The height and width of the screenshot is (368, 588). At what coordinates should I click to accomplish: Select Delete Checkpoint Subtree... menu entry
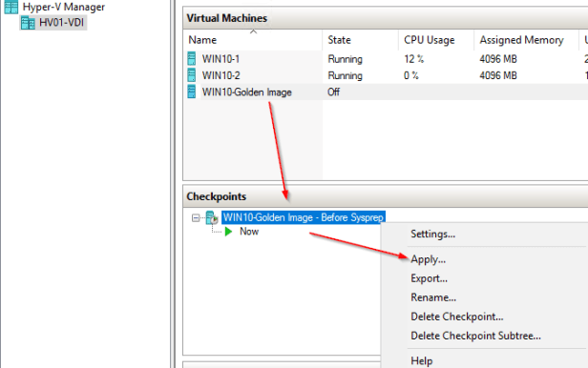click(x=475, y=336)
